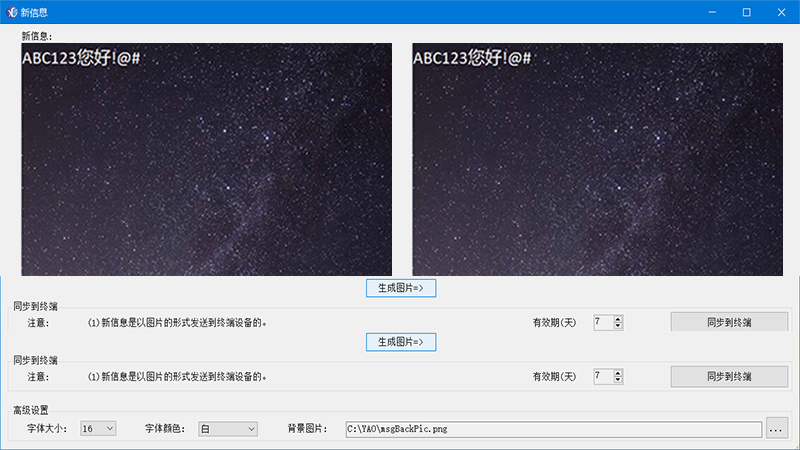Click the 字体大小: label
800x450 pixels.
(x=47, y=429)
